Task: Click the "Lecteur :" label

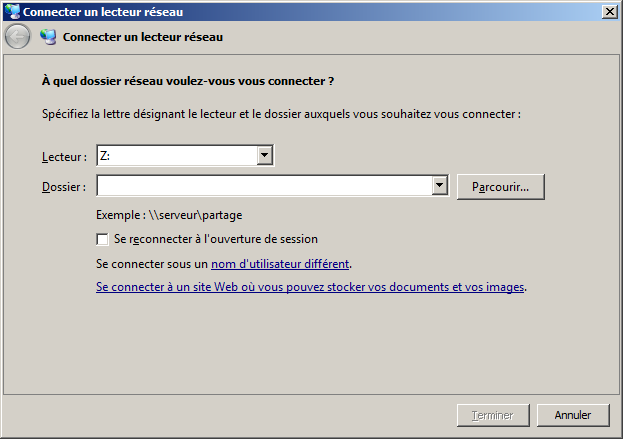Action: tap(64, 158)
